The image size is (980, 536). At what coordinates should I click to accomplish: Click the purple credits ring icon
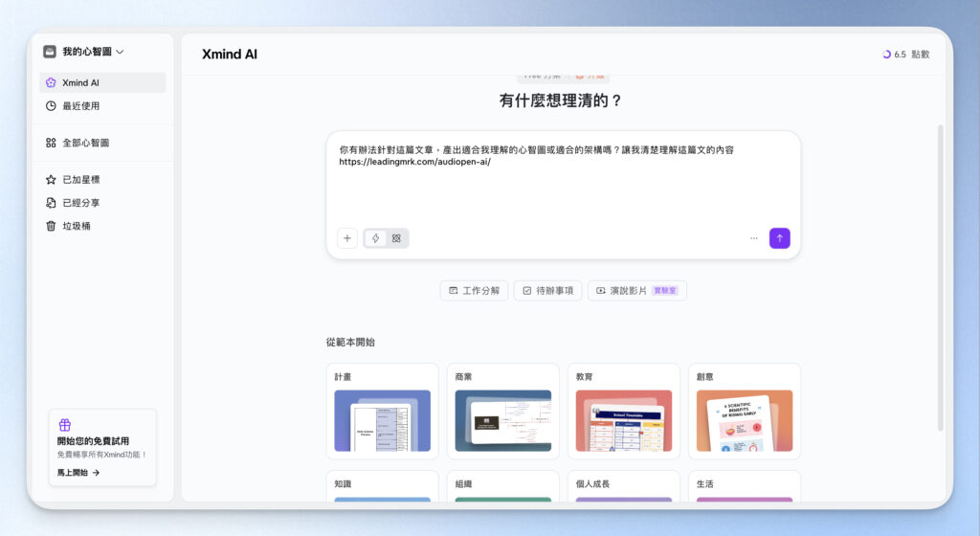coord(886,55)
